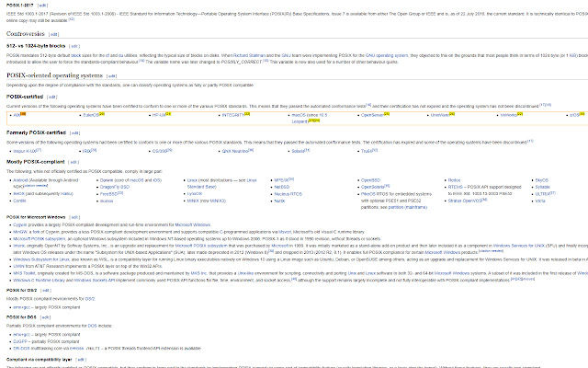The height and width of the screenshot is (368, 588).
Task: Open macOS link in POSIX-certified list
Action: click(x=299, y=115)
